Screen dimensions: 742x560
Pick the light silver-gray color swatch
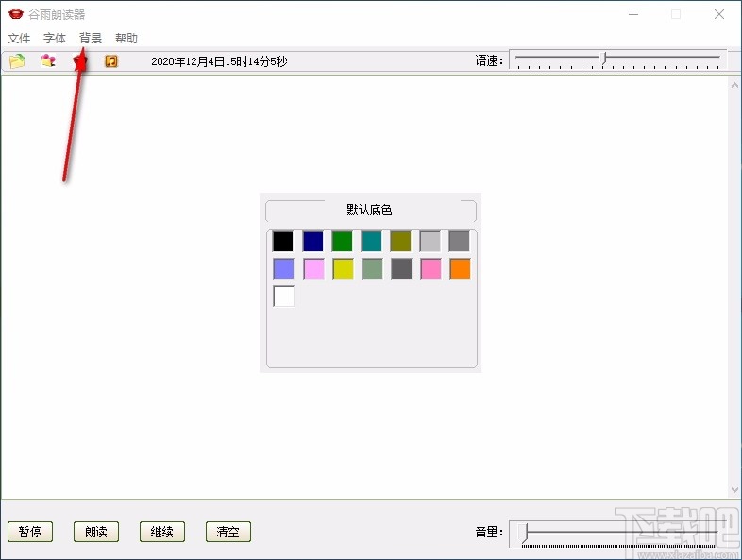430,241
